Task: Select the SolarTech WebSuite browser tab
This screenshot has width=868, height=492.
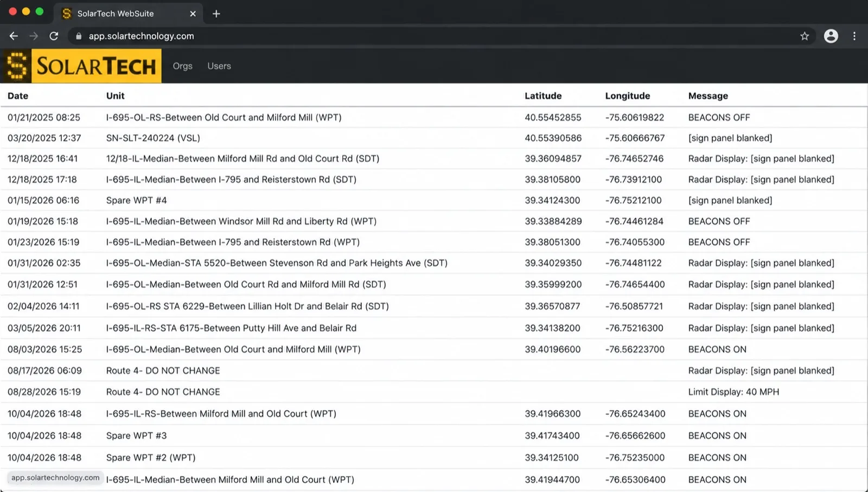Action: [x=128, y=14]
